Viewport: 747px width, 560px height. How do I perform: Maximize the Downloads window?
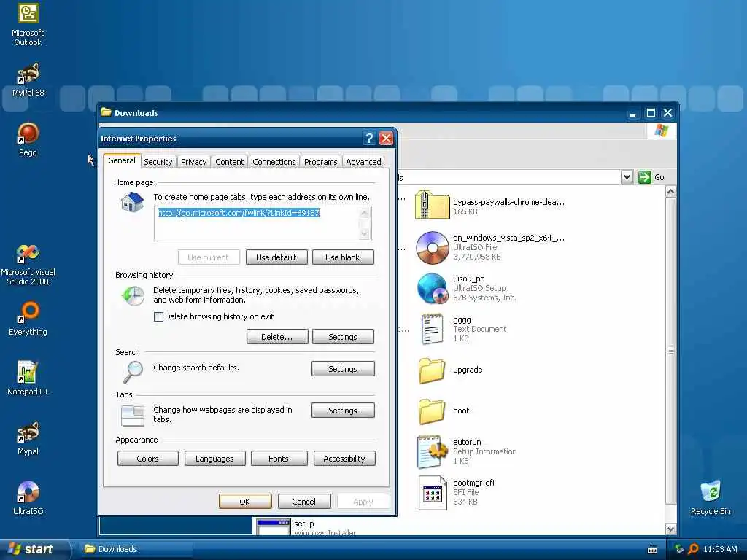coord(651,113)
